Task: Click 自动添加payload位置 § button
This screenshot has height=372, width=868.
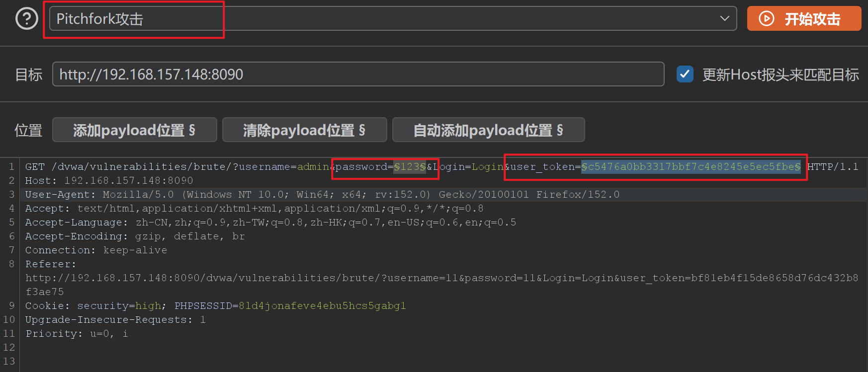Action: click(488, 130)
